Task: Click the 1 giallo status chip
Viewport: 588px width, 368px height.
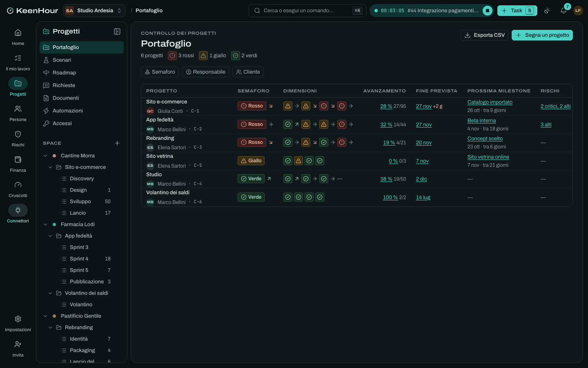Action: click(213, 56)
